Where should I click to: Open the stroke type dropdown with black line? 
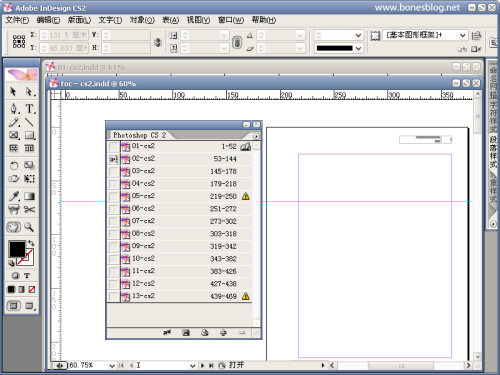[x=358, y=48]
